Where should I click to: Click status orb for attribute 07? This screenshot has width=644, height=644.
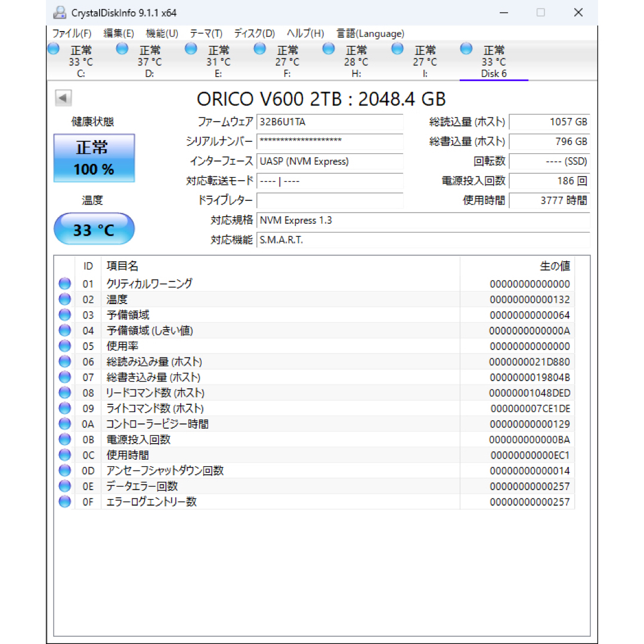pyautogui.click(x=64, y=377)
